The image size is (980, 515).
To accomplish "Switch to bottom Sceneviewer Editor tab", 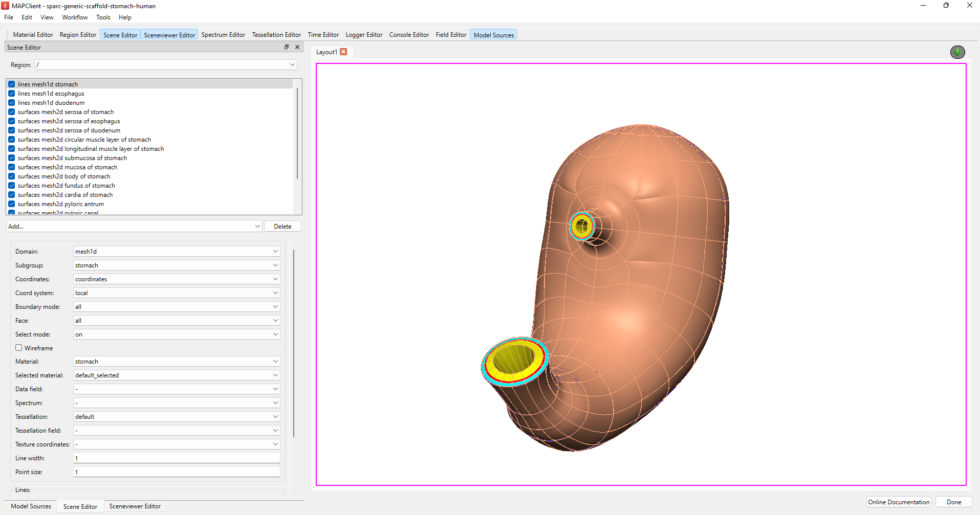I will pos(135,506).
